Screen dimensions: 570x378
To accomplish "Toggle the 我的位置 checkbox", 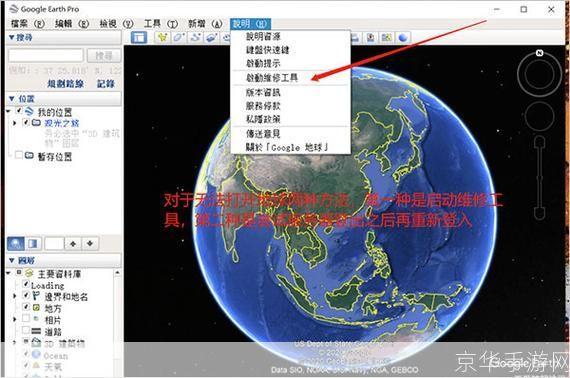I will 19,110.
